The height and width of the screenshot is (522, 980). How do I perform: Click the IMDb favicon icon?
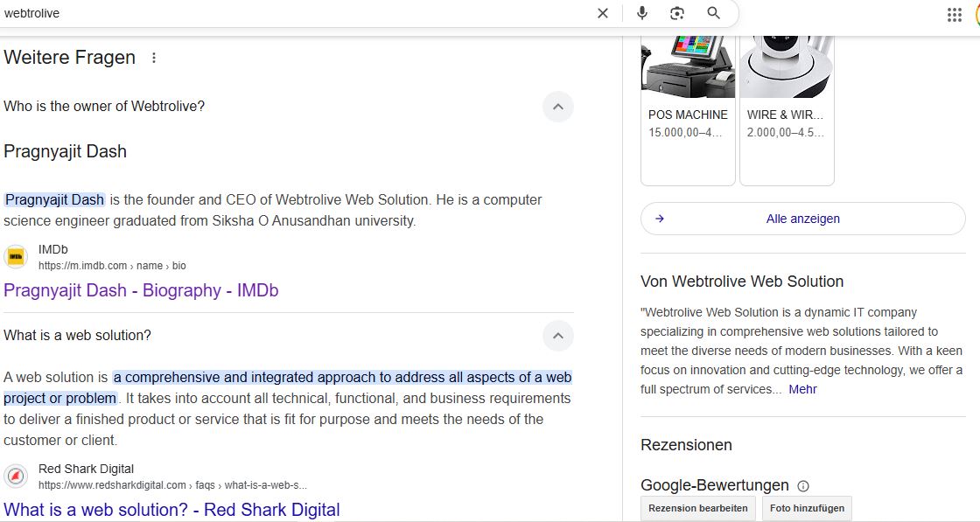click(16, 257)
